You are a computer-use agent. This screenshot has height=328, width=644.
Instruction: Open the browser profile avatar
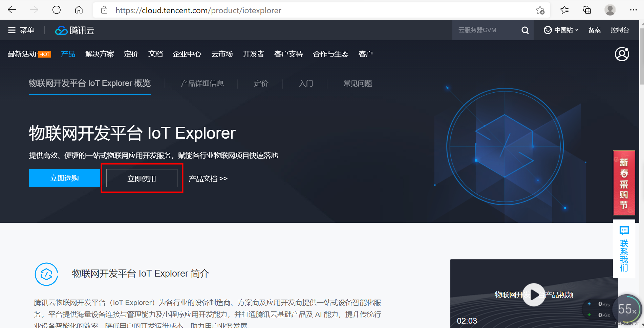(x=610, y=10)
